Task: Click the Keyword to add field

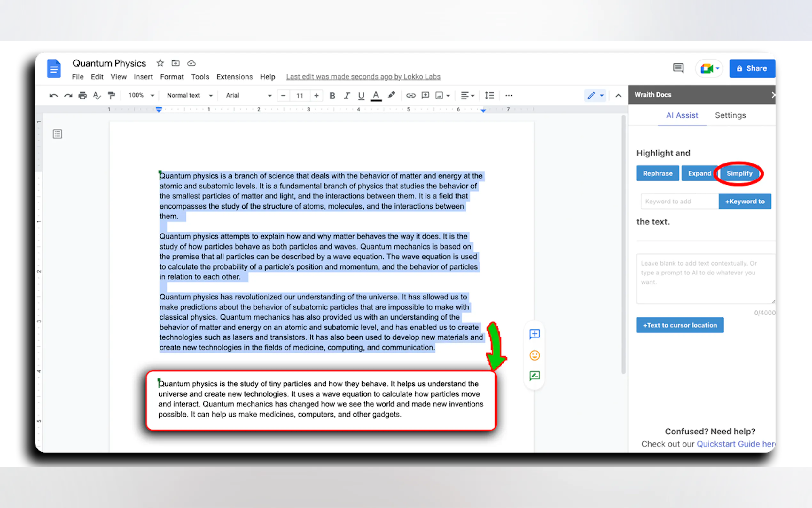Action: pos(679,201)
